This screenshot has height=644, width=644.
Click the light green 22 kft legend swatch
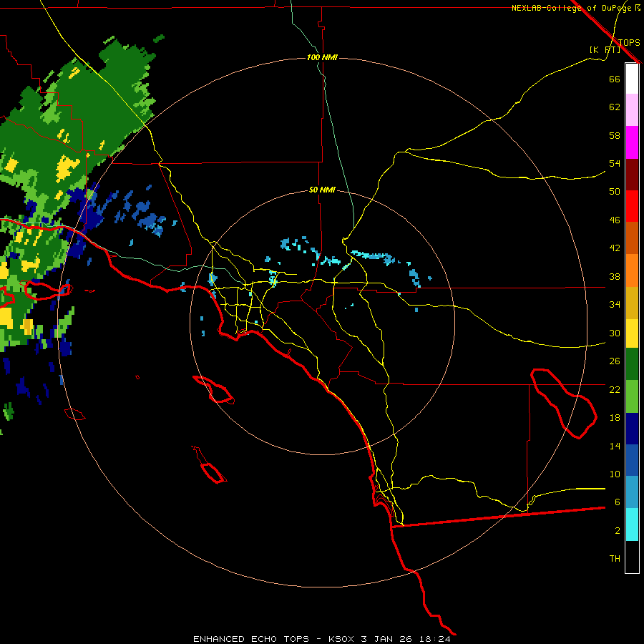pos(632,396)
